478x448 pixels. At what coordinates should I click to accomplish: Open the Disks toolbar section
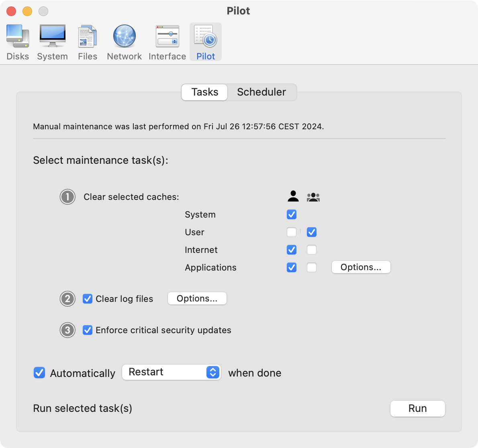tap(18, 43)
